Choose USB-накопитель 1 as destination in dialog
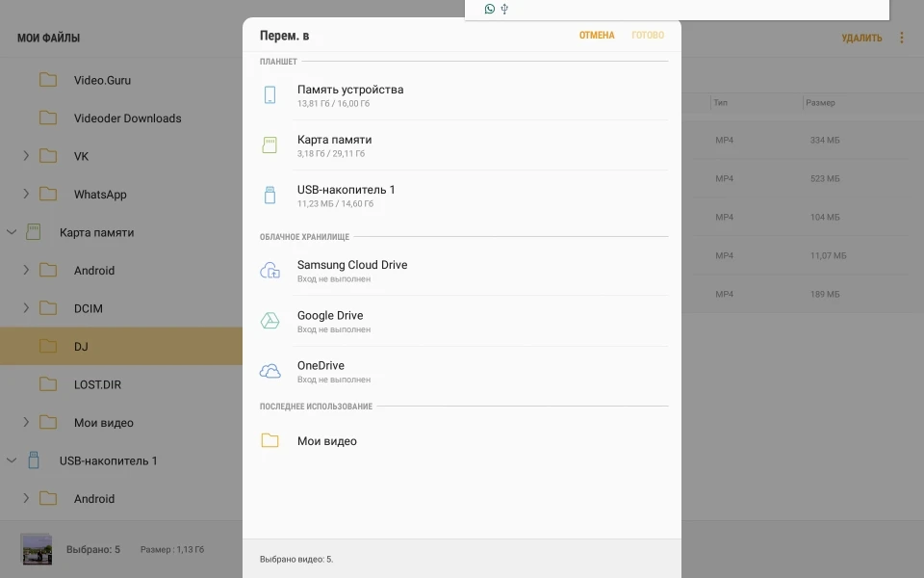 click(463, 196)
